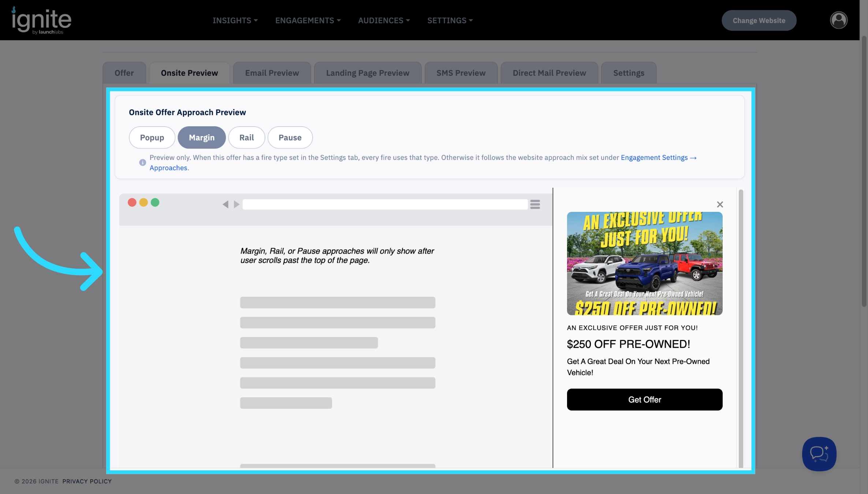Switch to the Onsite Preview tab

tap(189, 73)
